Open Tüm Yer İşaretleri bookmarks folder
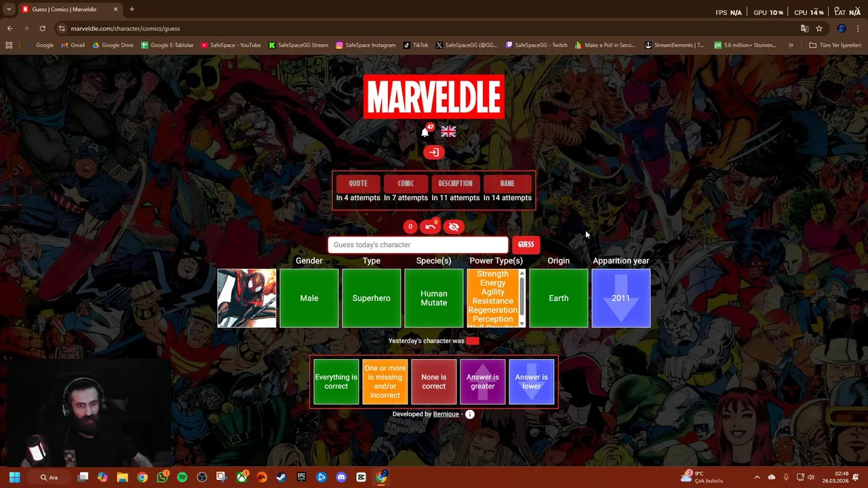The height and width of the screenshot is (488, 868). [835, 45]
